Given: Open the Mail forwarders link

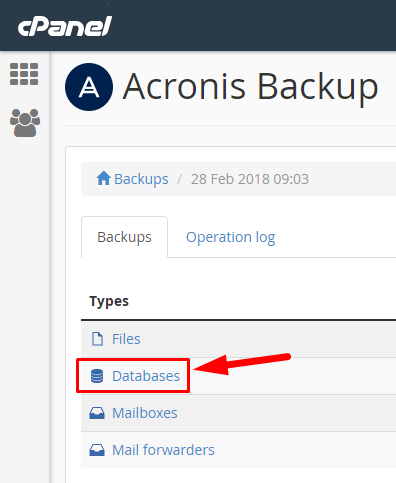Looking at the screenshot, I should [x=163, y=450].
